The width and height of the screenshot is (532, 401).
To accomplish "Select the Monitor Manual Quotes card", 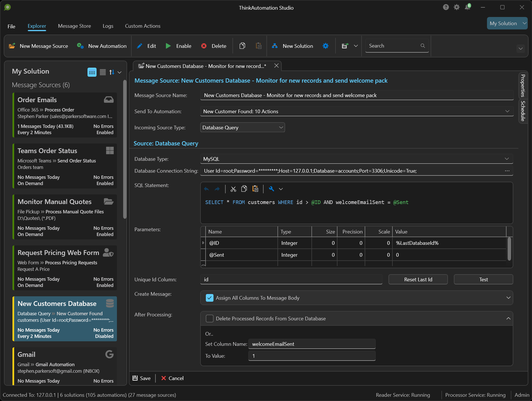I will [x=65, y=217].
